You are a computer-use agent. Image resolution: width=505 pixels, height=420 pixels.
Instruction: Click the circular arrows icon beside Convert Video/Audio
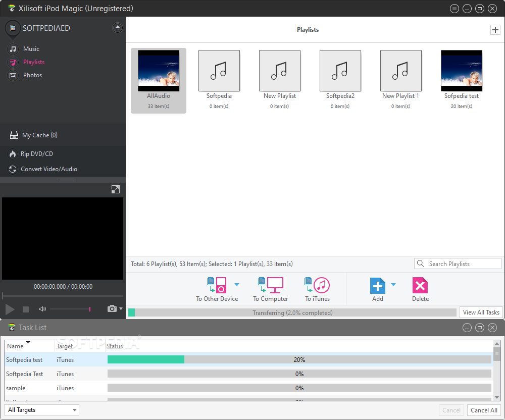click(13, 169)
